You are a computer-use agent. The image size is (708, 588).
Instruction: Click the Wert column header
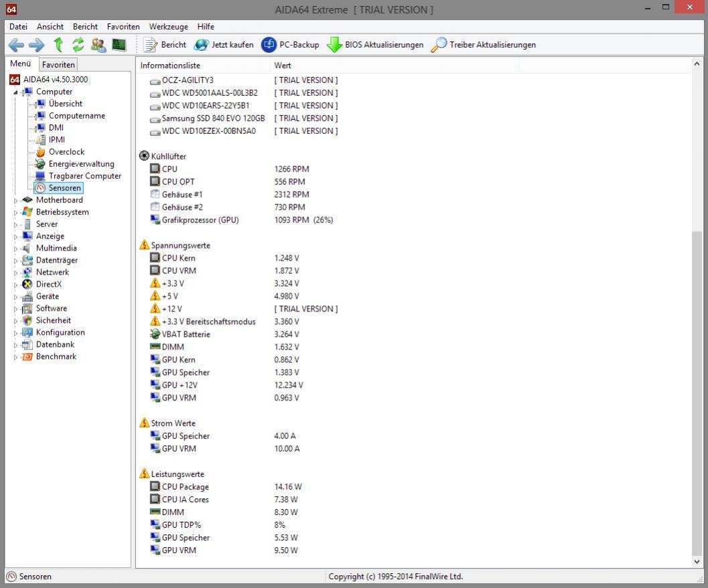394,66
